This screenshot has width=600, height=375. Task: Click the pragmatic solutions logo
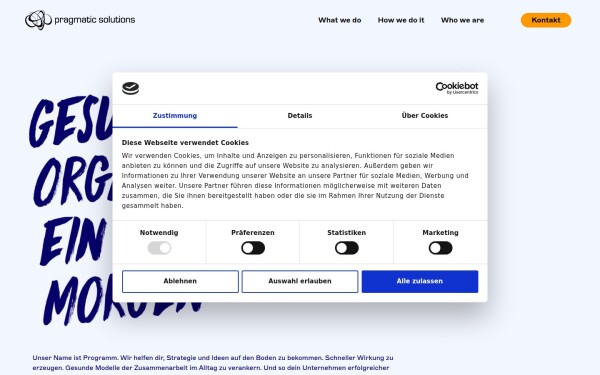tap(80, 20)
